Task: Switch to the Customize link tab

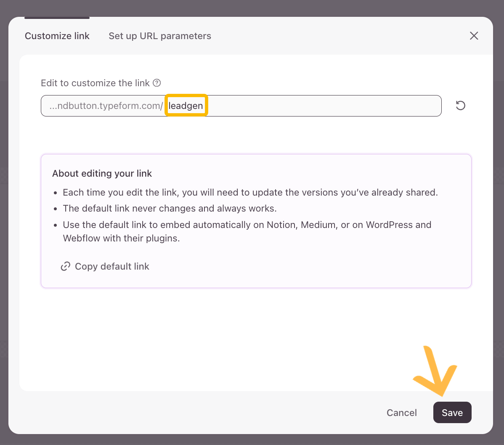Action: click(x=57, y=36)
